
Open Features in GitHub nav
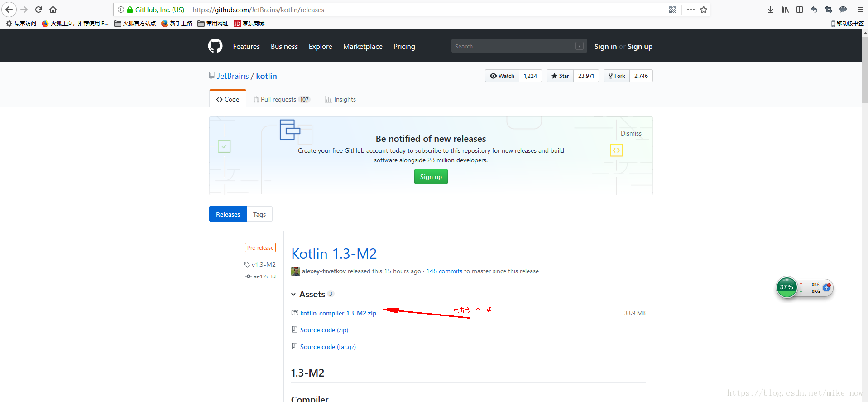(x=246, y=46)
